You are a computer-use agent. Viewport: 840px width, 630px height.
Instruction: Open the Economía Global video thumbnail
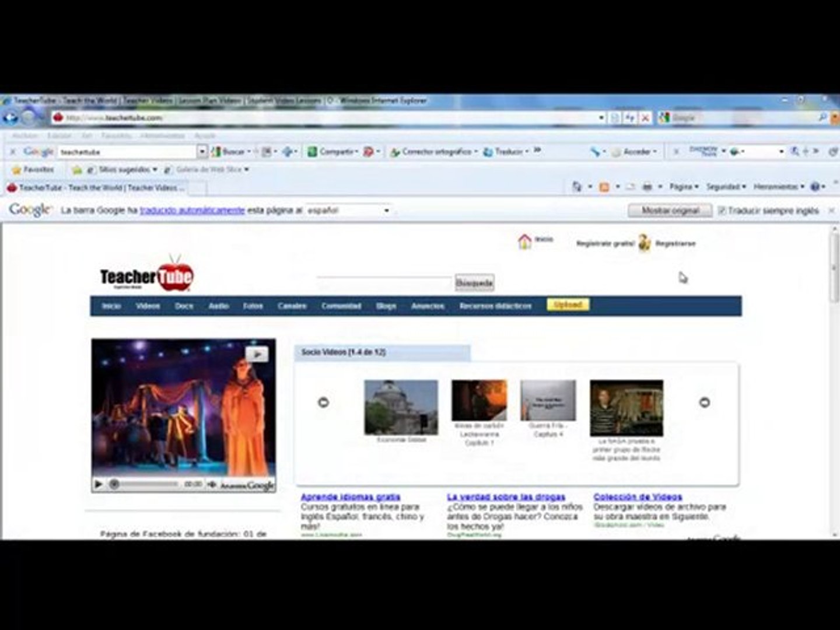[x=401, y=407]
